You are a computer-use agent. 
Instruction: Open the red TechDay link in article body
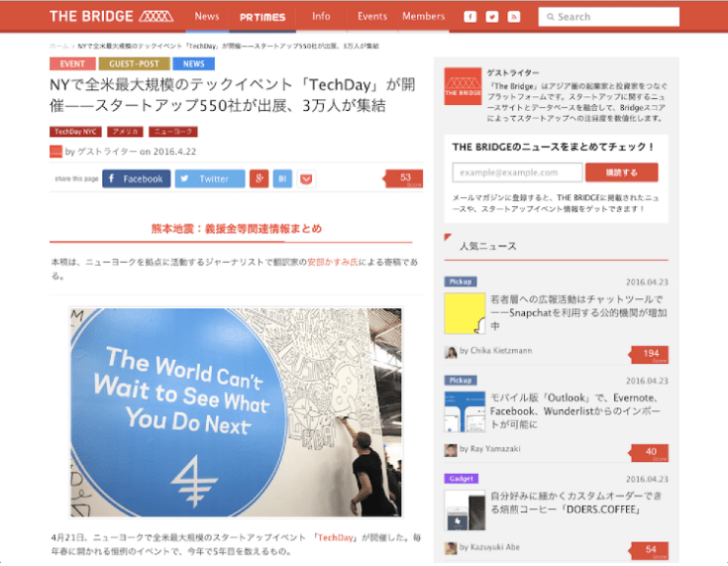[x=335, y=537]
